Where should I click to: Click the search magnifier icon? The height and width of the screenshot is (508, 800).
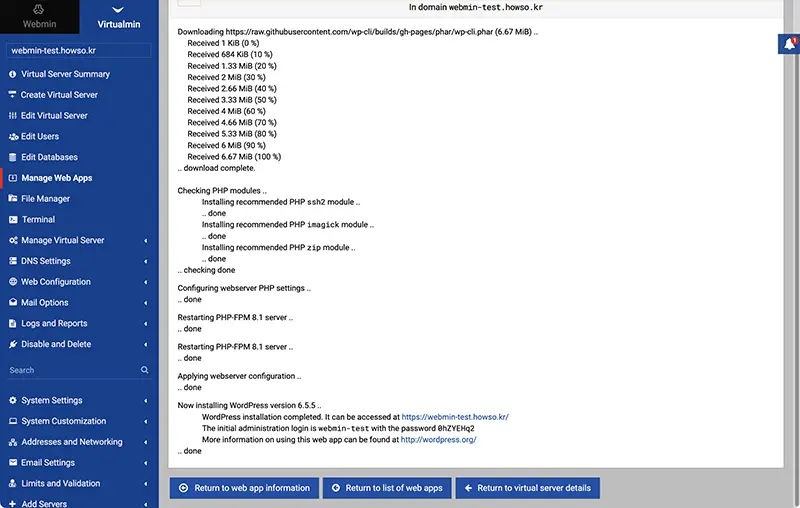[x=144, y=370]
